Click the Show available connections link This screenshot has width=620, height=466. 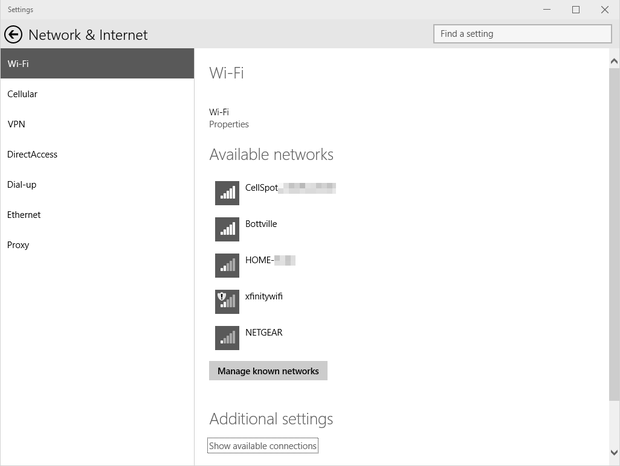click(263, 445)
